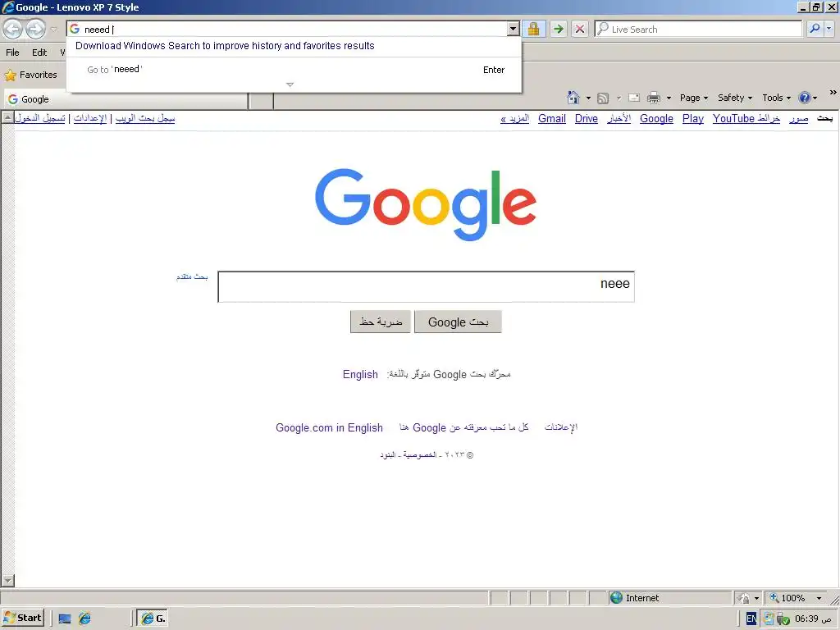Click the green Go arrow button

pyautogui.click(x=558, y=29)
